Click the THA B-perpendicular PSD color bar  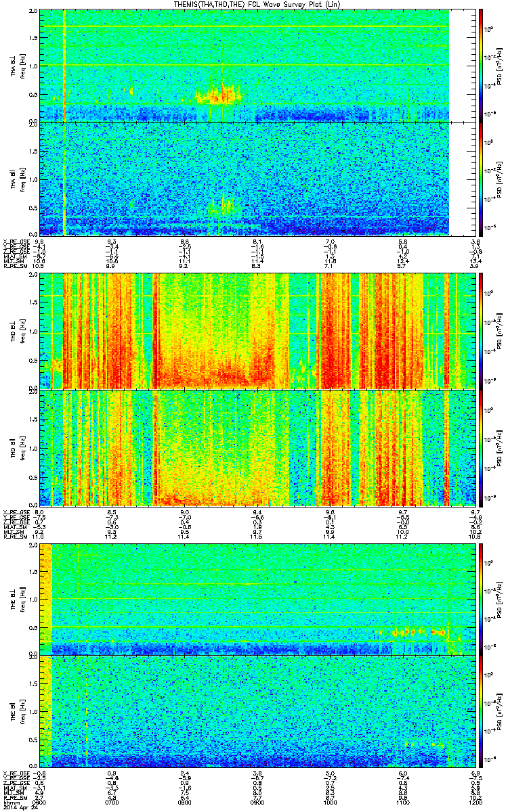click(482, 66)
